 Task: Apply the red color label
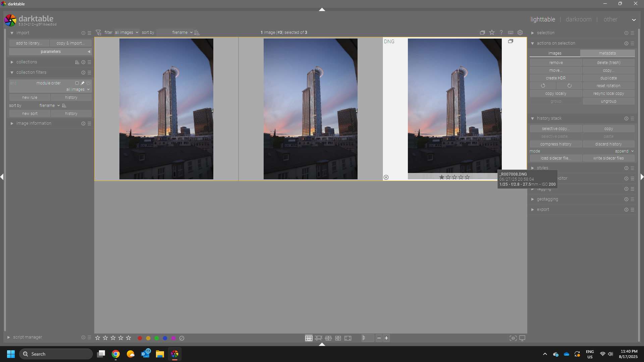click(x=140, y=338)
